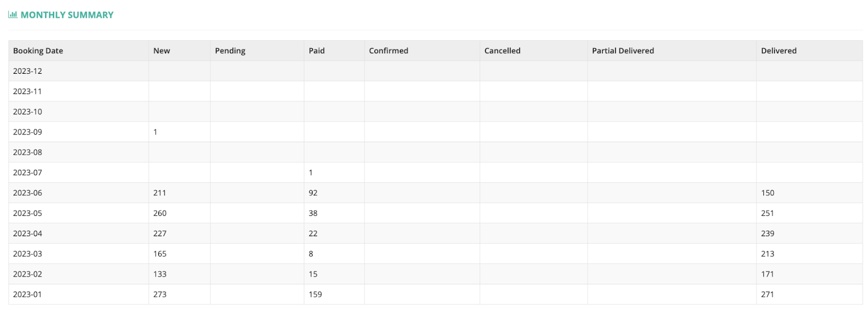Select New value 227 in 2023-04 row

click(x=159, y=233)
